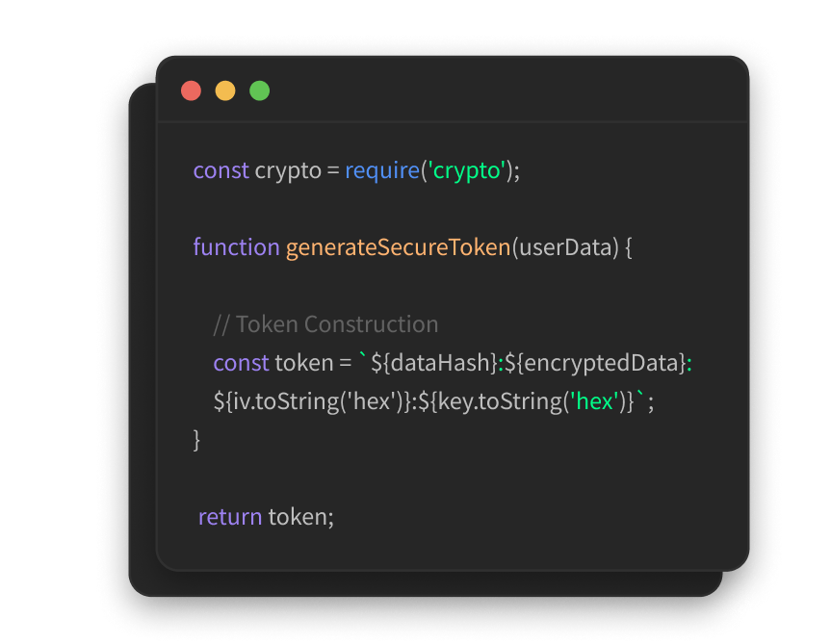This screenshot has width=831, height=644.
Task: Click the 'function' keyword
Action: click(x=236, y=247)
